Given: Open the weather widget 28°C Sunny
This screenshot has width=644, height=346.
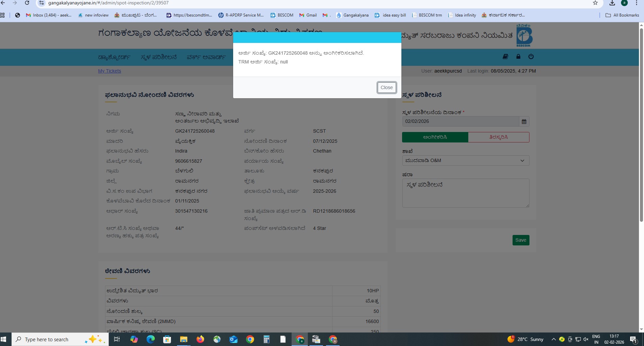Looking at the screenshot, I should point(525,339).
